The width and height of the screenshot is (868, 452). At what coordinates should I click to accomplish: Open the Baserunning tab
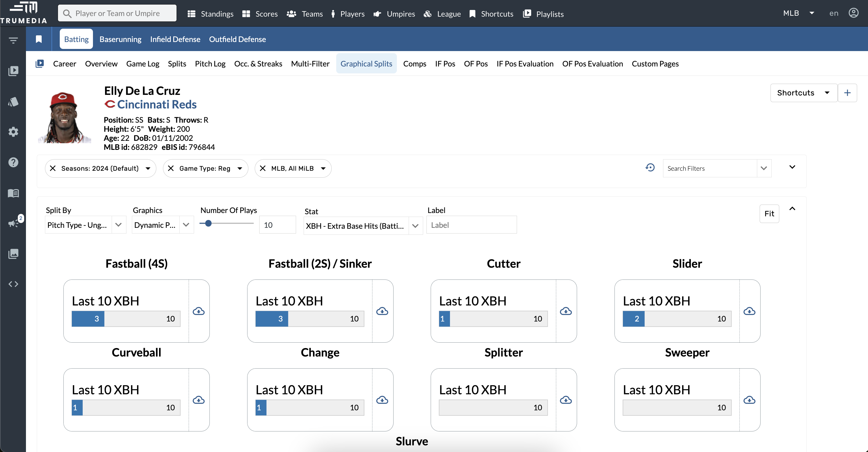pyautogui.click(x=120, y=39)
